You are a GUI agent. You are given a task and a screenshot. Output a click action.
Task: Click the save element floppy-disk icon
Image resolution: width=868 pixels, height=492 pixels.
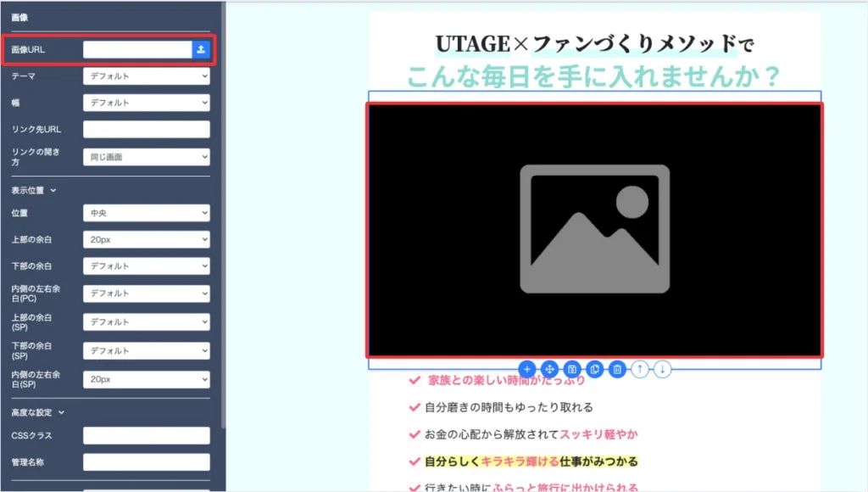(x=572, y=369)
